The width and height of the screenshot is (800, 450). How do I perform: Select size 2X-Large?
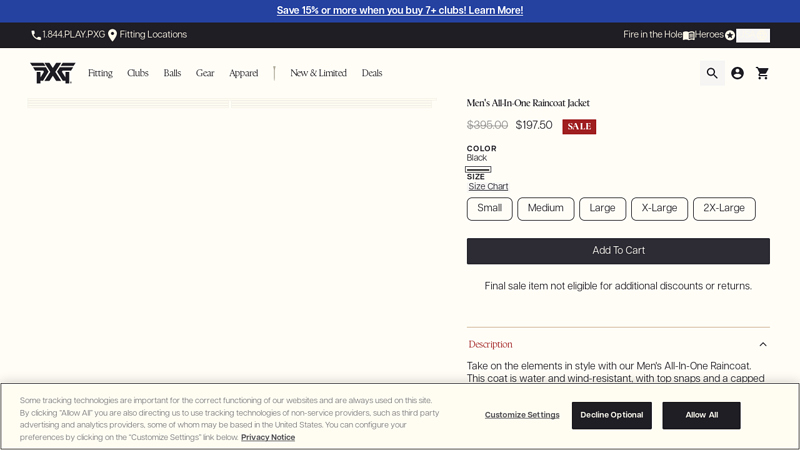point(724,209)
